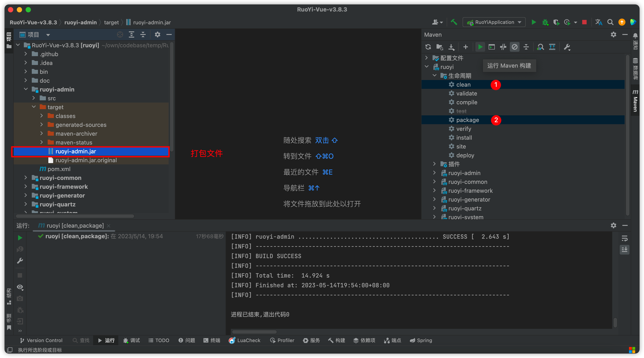The width and height of the screenshot is (644, 358).
Task: Add Maven project with plus icon
Action: pos(465,47)
